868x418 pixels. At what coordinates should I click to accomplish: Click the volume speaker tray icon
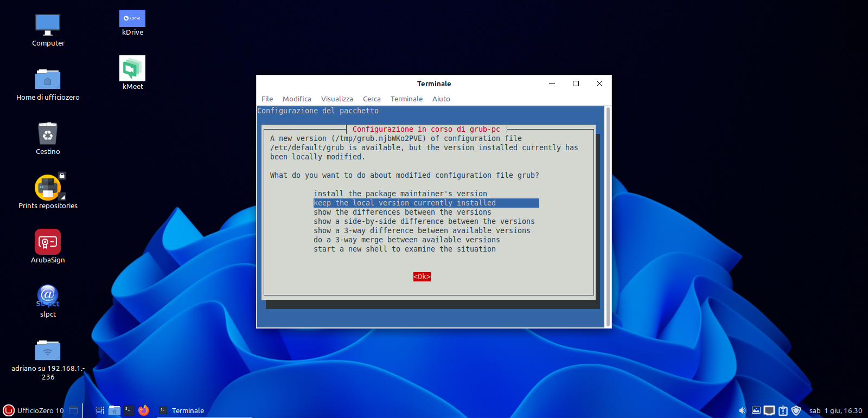742,410
